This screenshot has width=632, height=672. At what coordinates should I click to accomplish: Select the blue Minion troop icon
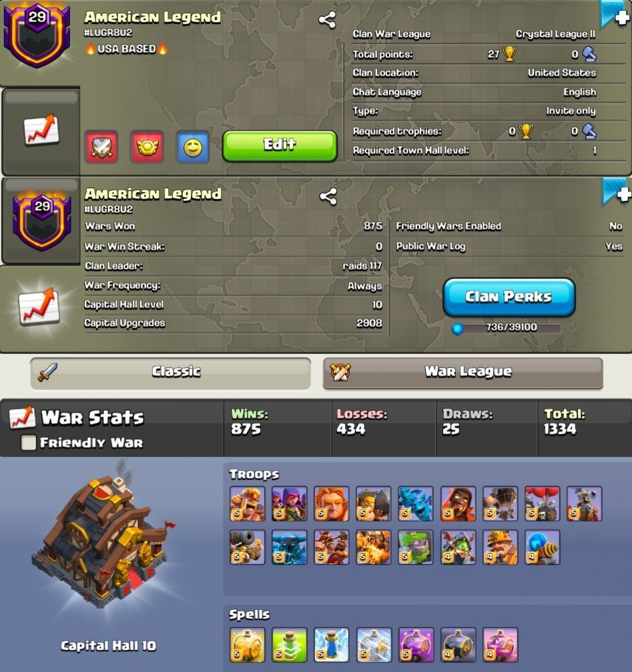[416, 504]
